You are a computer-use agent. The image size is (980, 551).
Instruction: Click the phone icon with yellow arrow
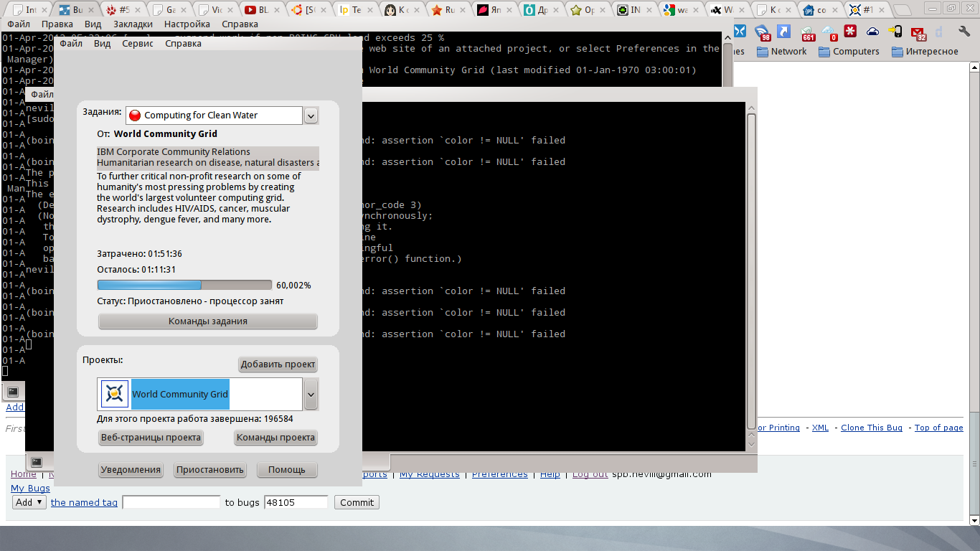tap(895, 32)
